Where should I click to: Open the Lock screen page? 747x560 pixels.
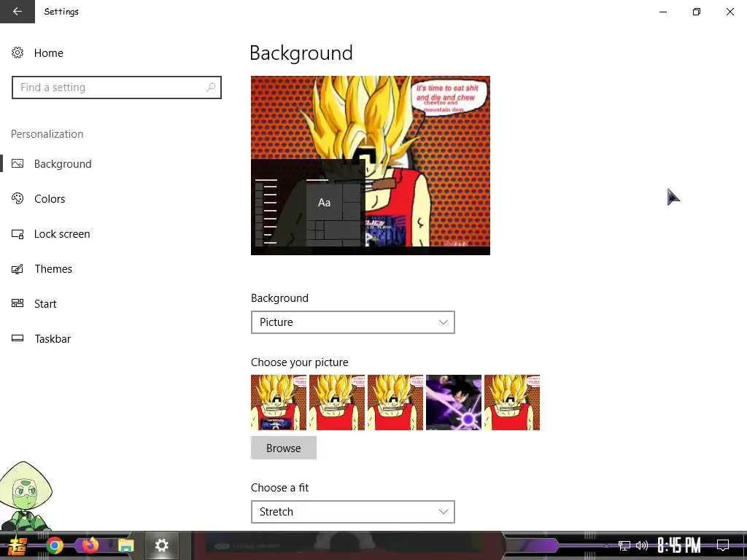point(62,234)
